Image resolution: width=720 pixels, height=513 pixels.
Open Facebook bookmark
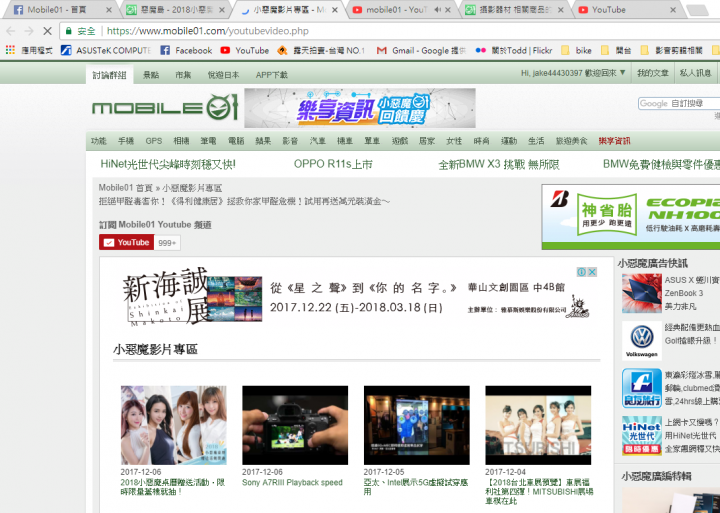click(x=186, y=51)
